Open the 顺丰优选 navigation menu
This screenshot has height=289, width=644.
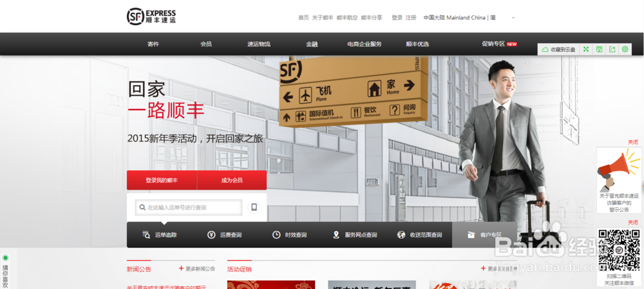point(417,44)
